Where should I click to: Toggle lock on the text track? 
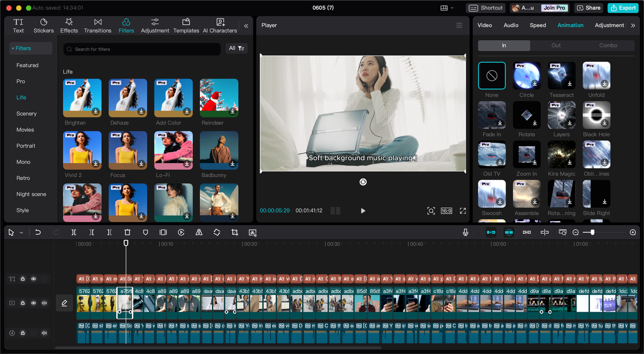pos(23,278)
